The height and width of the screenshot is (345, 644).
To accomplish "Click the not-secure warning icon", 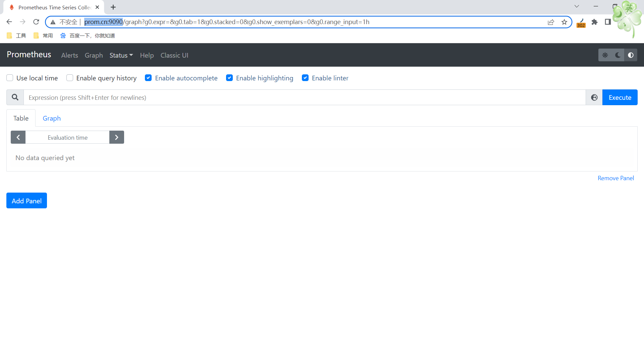I will [x=53, y=22].
